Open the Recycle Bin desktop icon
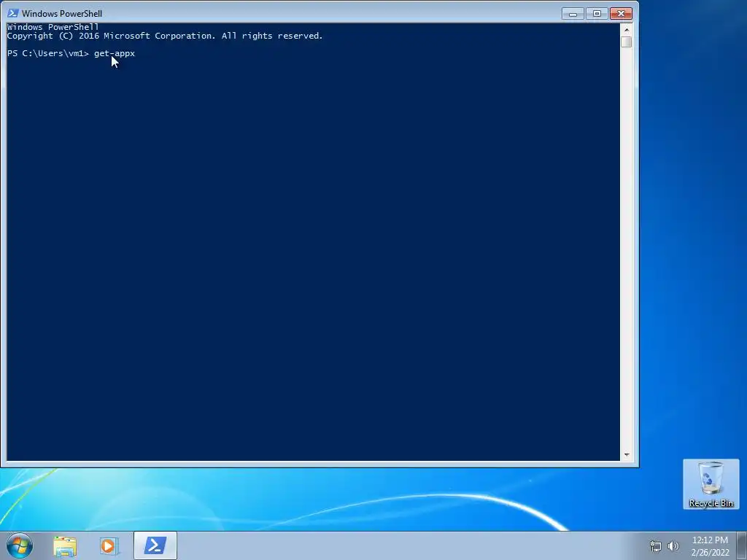The image size is (747, 560). click(x=711, y=484)
